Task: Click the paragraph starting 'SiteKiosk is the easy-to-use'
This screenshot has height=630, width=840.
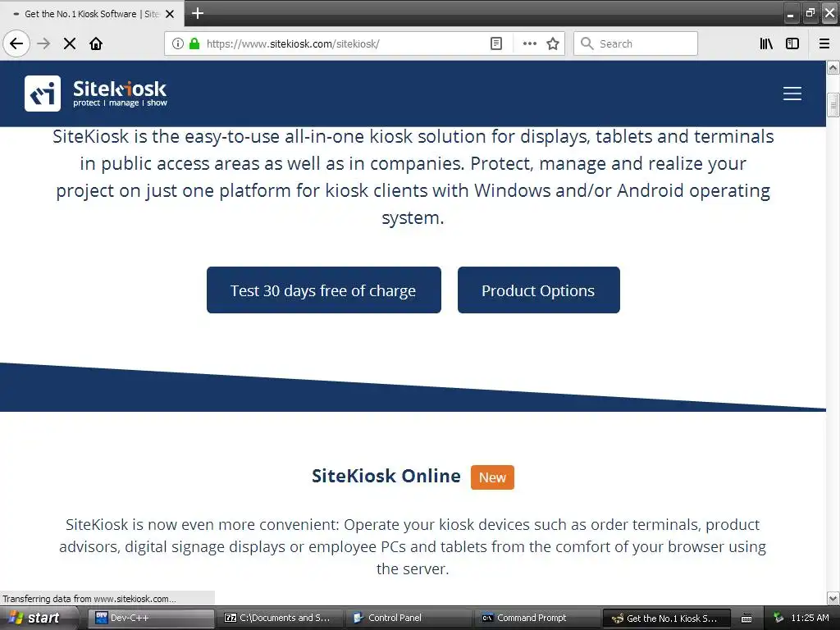Action: coord(413,177)
